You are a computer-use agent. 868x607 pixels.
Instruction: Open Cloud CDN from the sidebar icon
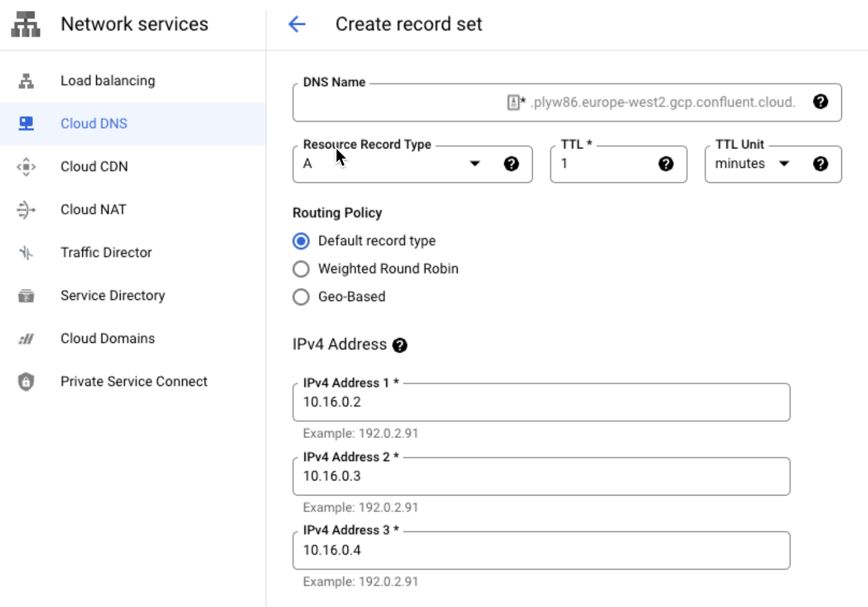pos(26,166)
